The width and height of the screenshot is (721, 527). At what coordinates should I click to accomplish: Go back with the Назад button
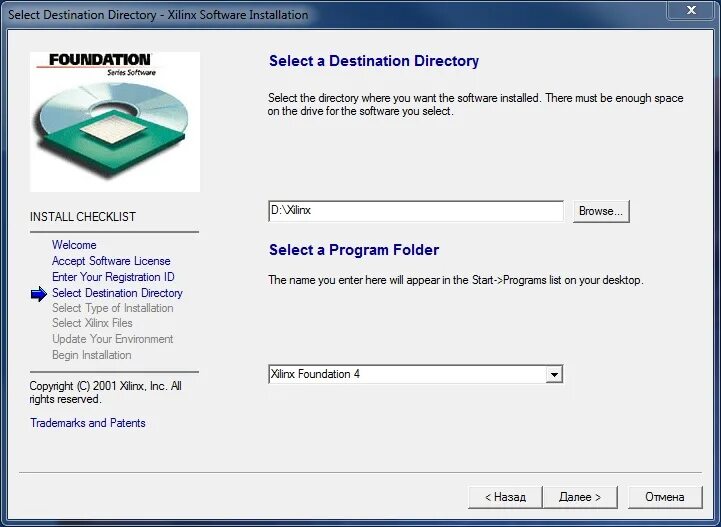[x=505, y=497]
